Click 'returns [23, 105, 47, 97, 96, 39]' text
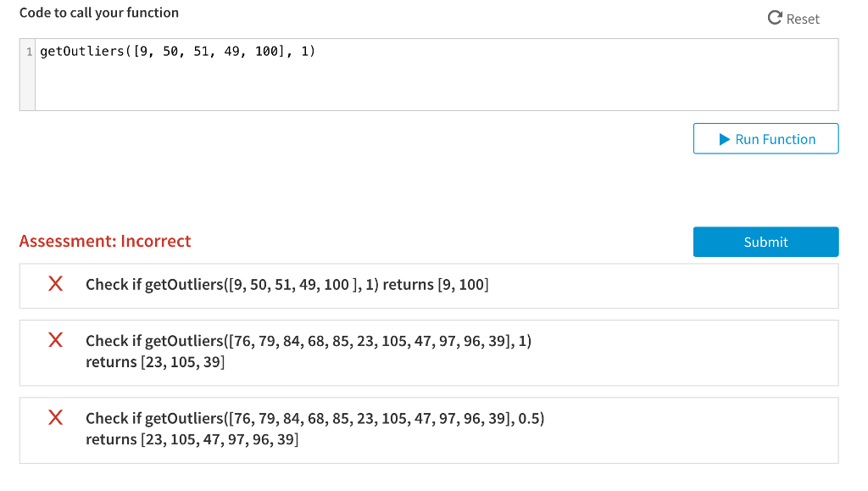The image size is (868, 491). pos(192,439)
